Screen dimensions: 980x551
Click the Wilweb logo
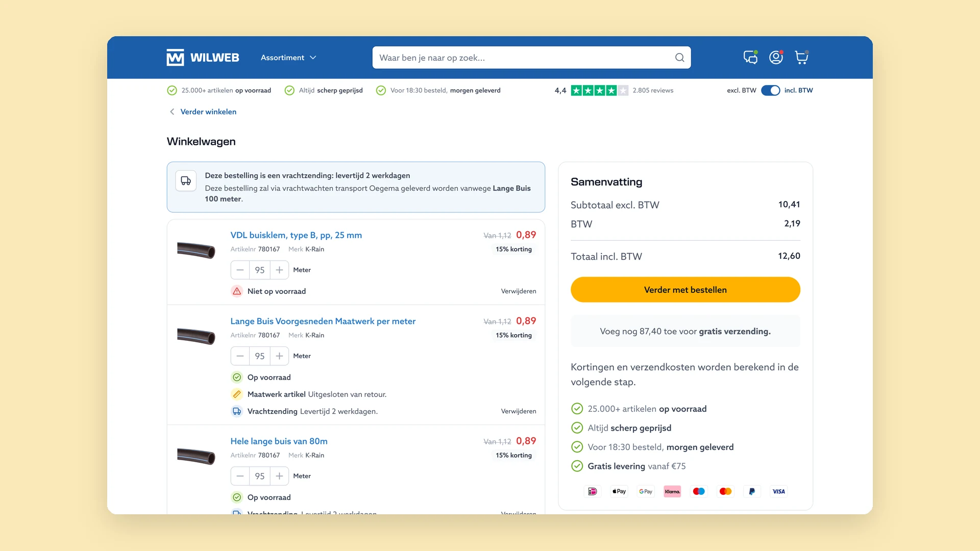[x=203, y=58]
